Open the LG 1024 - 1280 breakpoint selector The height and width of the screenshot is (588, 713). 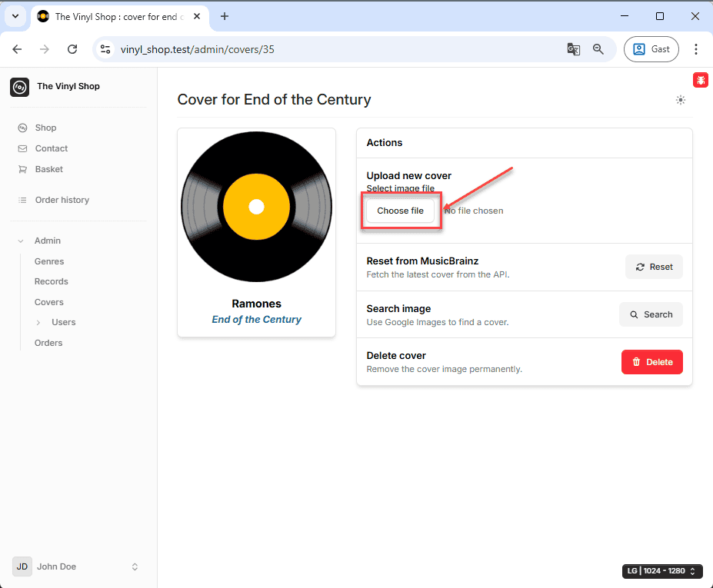662,571
